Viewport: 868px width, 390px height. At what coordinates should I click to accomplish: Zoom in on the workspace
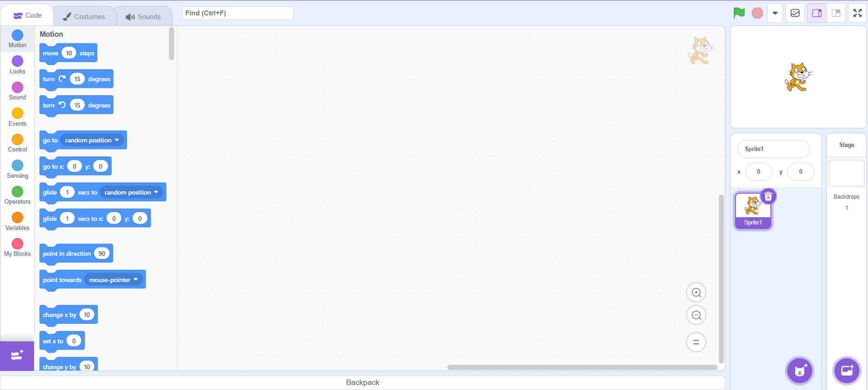[696, 292]
